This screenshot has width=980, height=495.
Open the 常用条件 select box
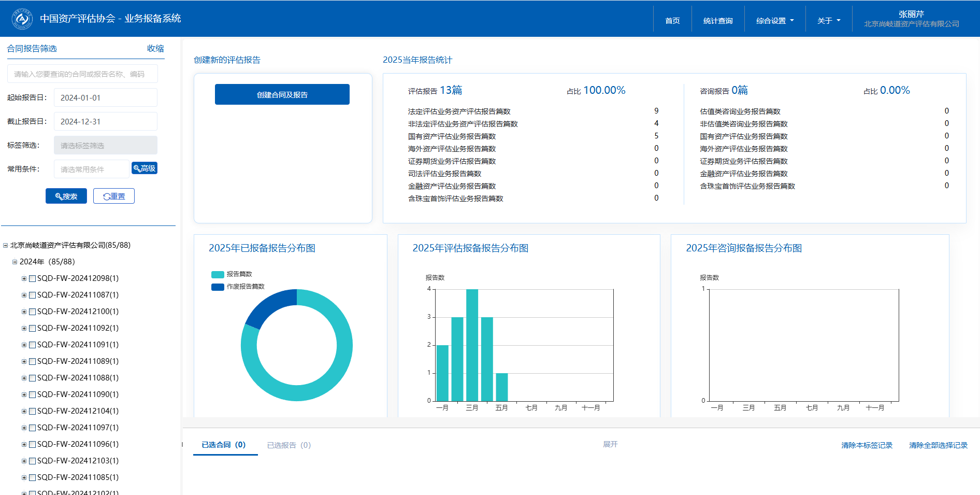click(x=91, y=169)
